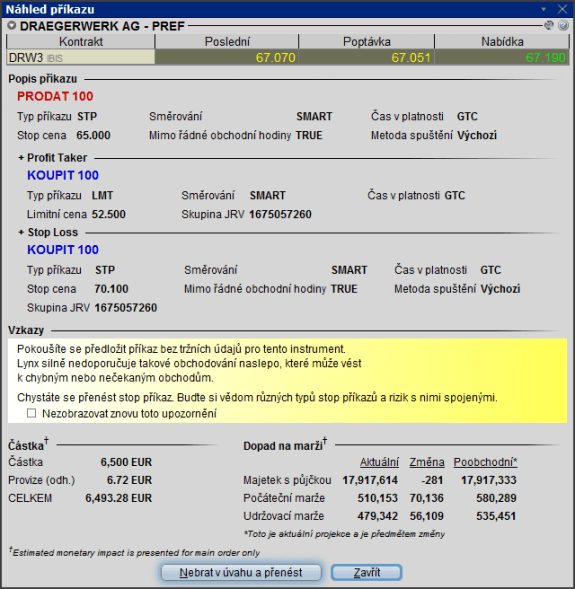Click the main Stop cena value 65.000
575x589 pixels.
[93, 135]
